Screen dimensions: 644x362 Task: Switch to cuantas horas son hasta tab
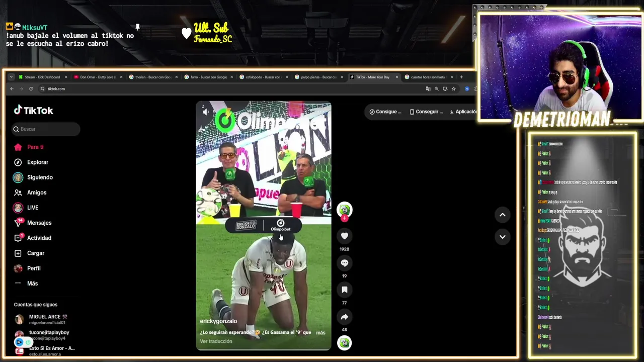pyautogui.click(x=428, y=77)
